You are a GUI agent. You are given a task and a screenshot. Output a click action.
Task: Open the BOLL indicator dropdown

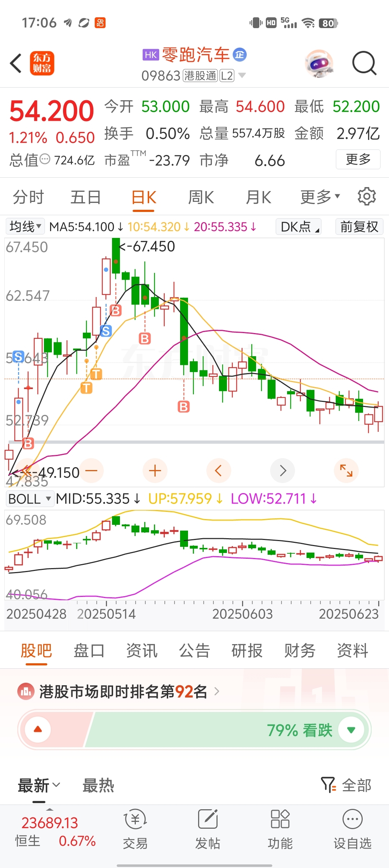pyautogui.click(x=30, y=499)
